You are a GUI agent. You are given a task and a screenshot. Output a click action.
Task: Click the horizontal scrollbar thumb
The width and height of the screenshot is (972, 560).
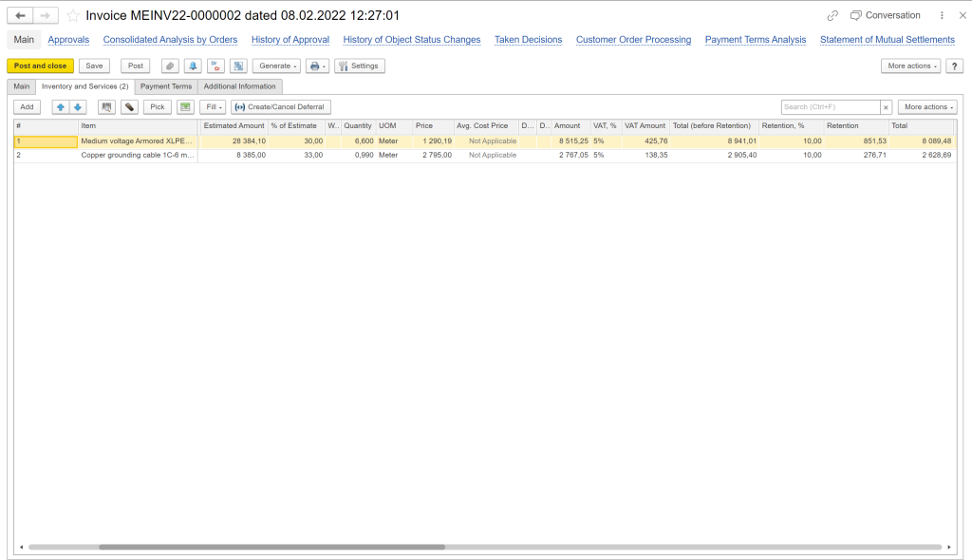271,547
